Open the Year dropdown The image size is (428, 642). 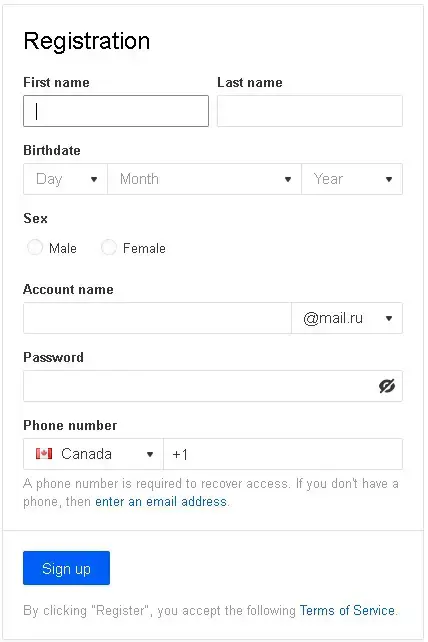pos(352,179)
